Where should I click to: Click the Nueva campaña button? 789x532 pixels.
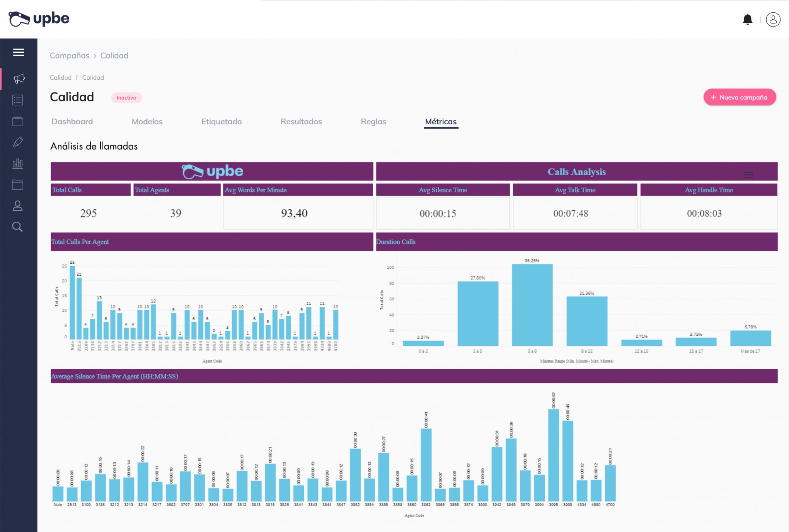(x=739, y=97)
